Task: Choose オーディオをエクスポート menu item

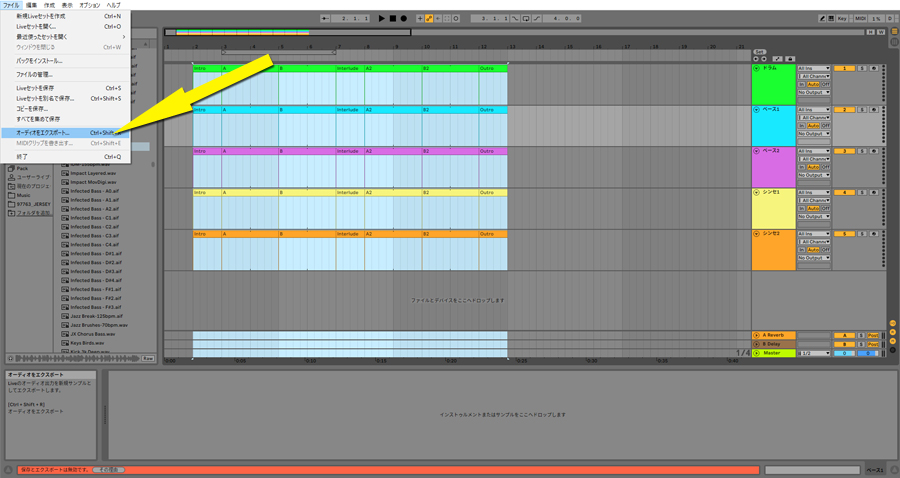Action: click(66, 133)
